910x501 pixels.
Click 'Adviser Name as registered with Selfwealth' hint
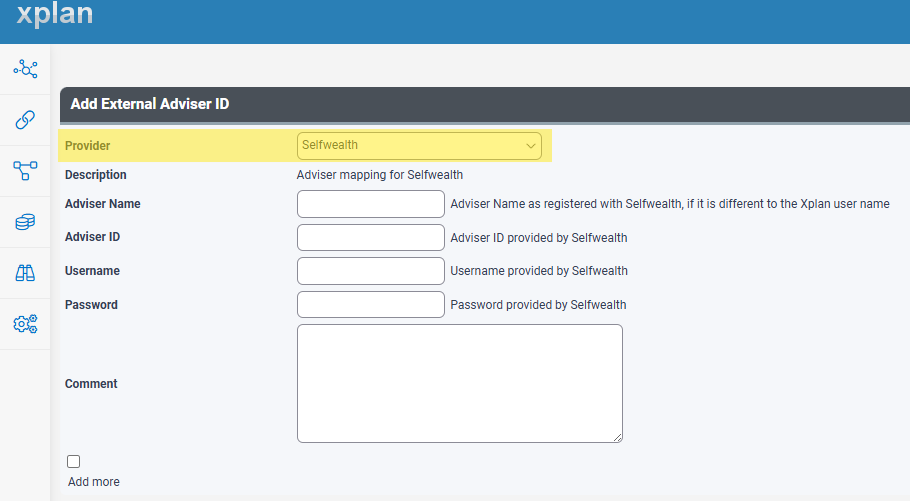670,204
